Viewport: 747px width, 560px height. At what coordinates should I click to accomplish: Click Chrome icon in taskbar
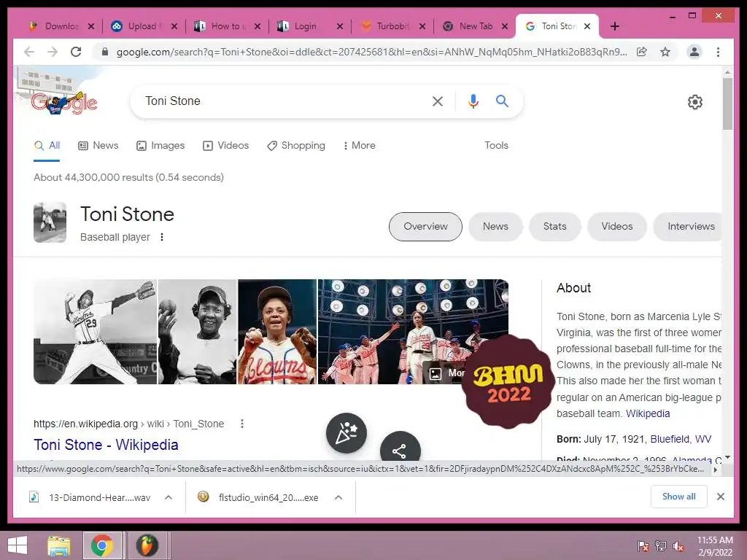click(x=102, y=545)
